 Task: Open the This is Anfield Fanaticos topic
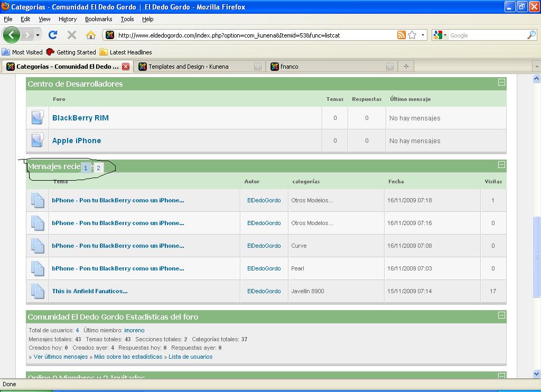coord(89,291)
